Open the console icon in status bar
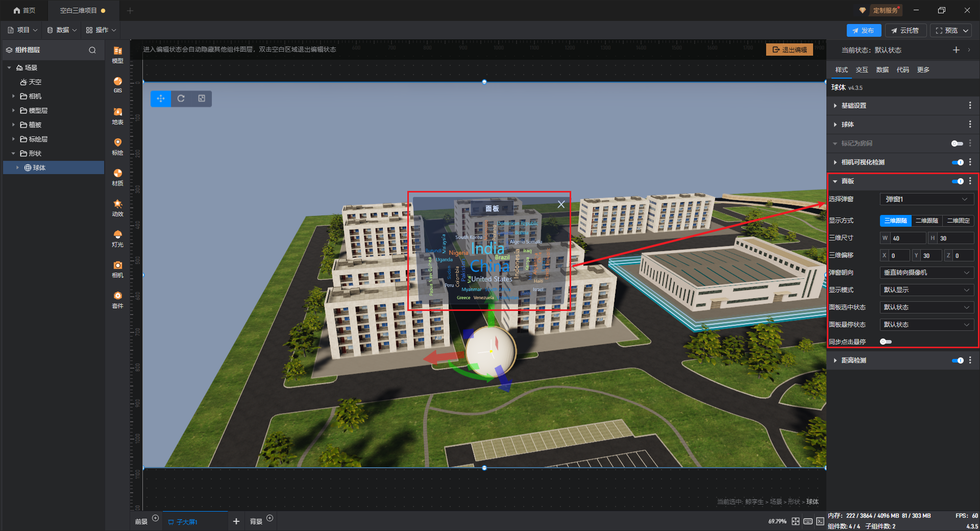980x531 pixels. [x=820, y=521]
